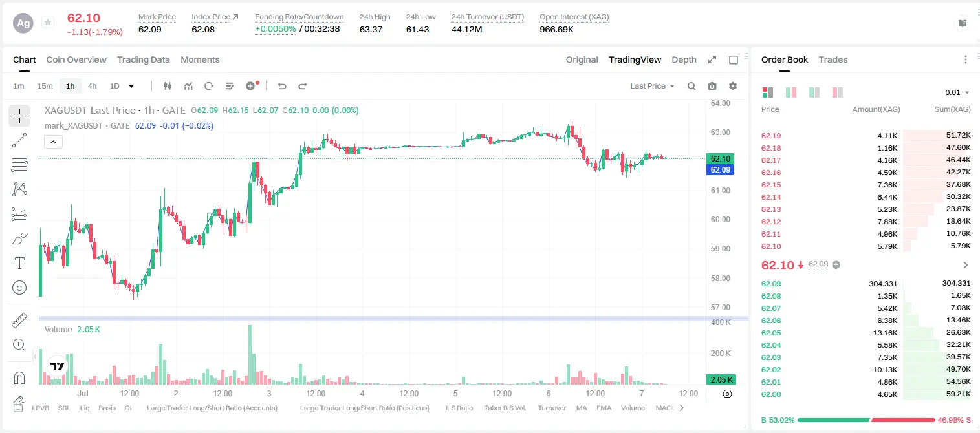The width and height of the screenshot is (980, 433).
Task: Take a chart snapshot with camera icon
Action: pos(712,86)
